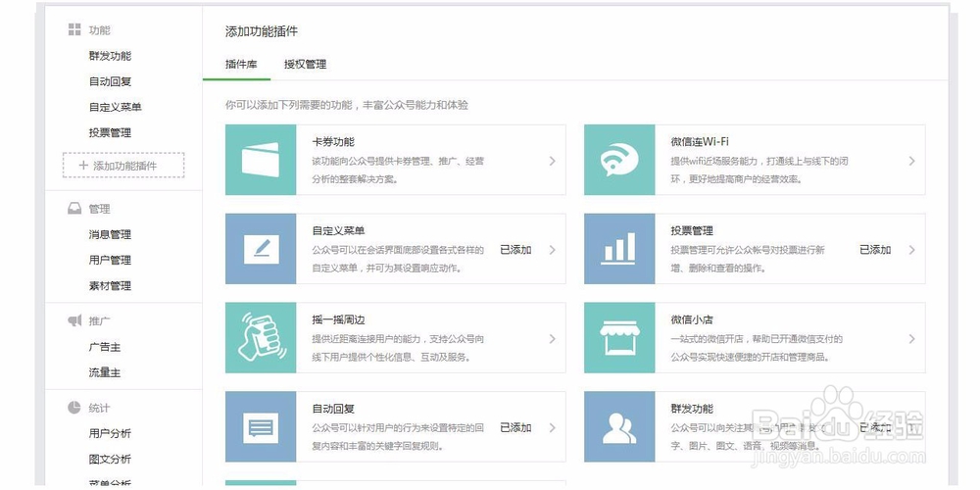Go to 图文分析 in sidebar

(110, 459)
